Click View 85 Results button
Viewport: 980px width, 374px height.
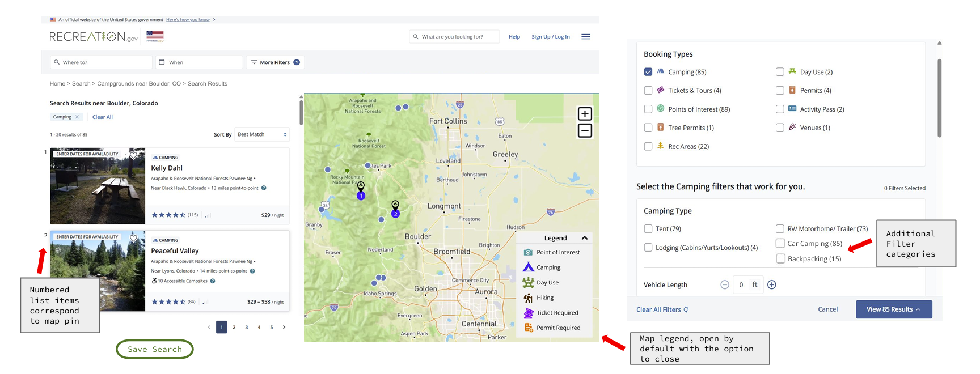[894, 309]
